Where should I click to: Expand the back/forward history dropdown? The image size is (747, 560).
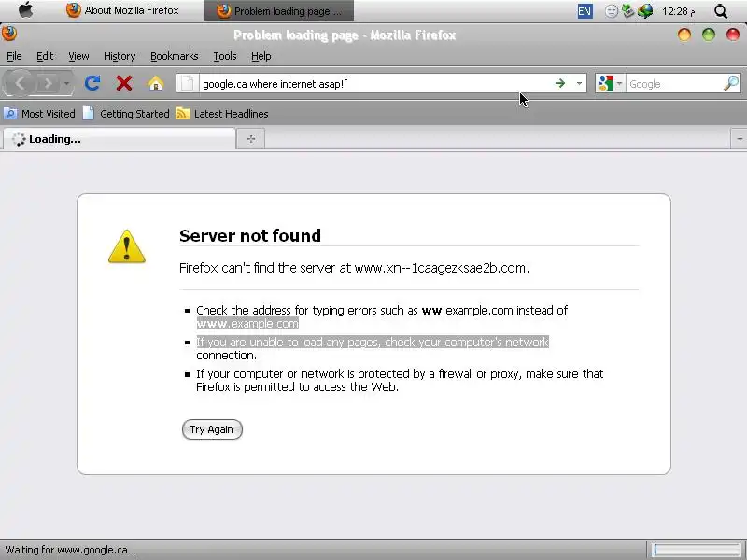66,84
